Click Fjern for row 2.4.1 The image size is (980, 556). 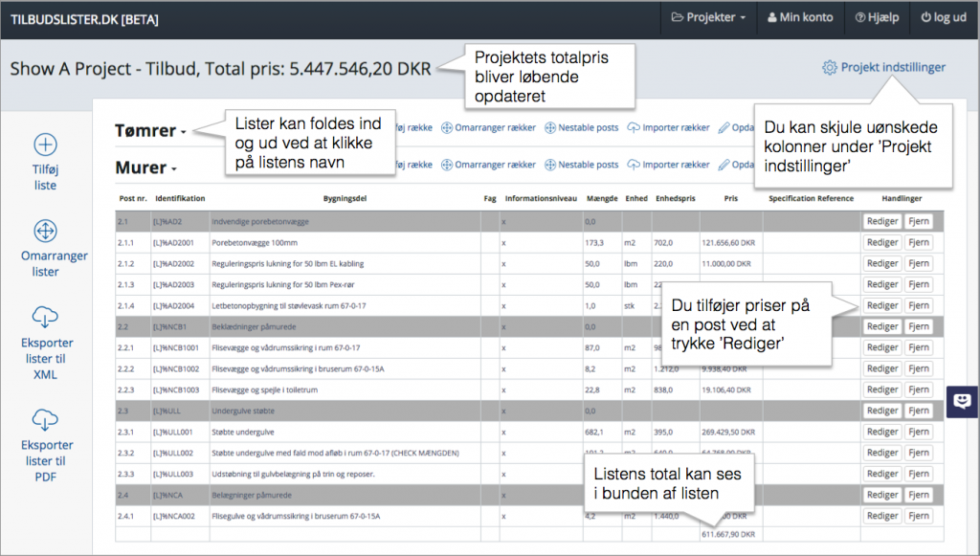tap(919, 516)
